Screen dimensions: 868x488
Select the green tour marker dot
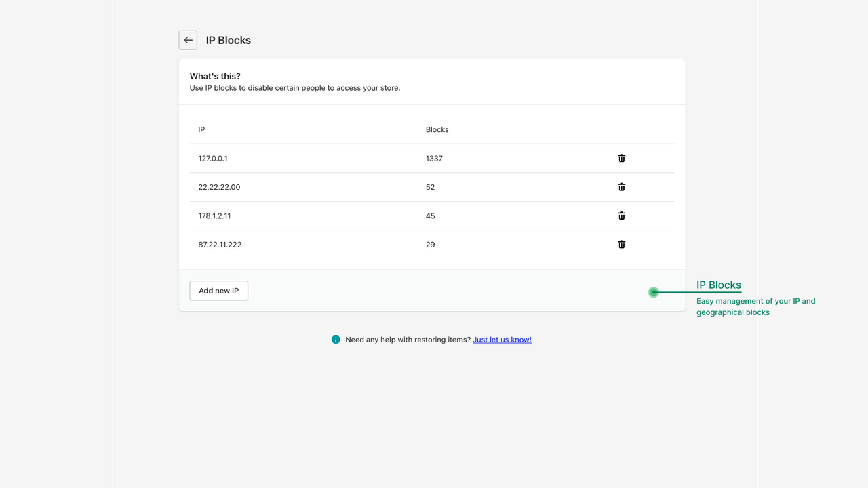653,292
